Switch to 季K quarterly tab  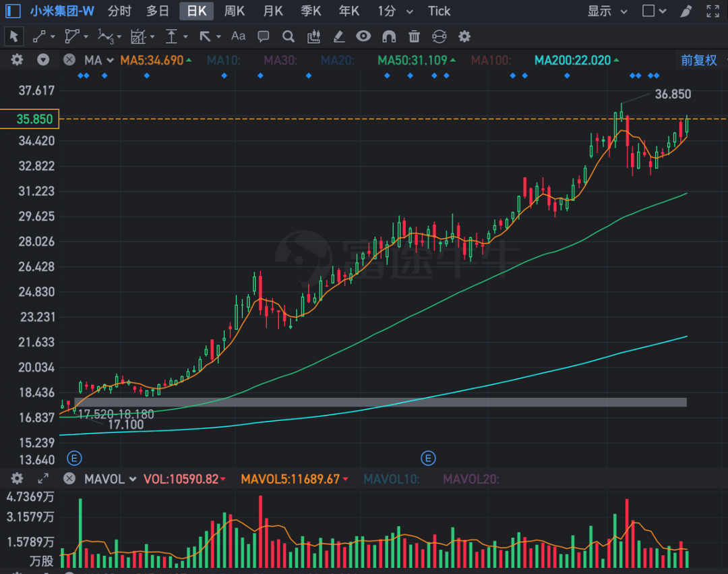(311, 11)
